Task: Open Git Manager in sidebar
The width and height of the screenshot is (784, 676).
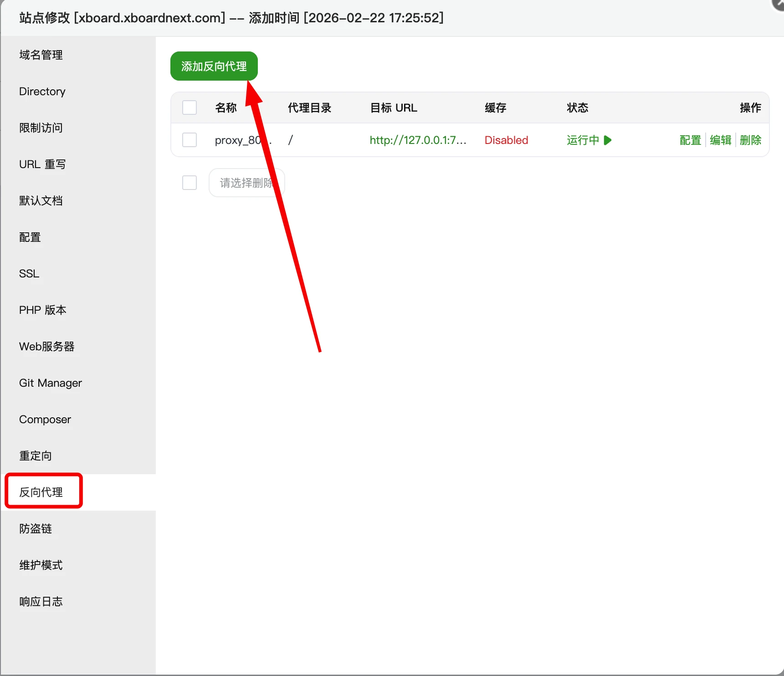Action: click(x=50, y=383)
